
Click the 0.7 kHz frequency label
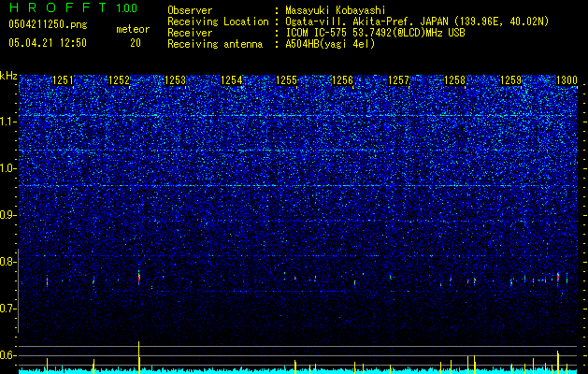pyautogui.click(x=8, y=309)
